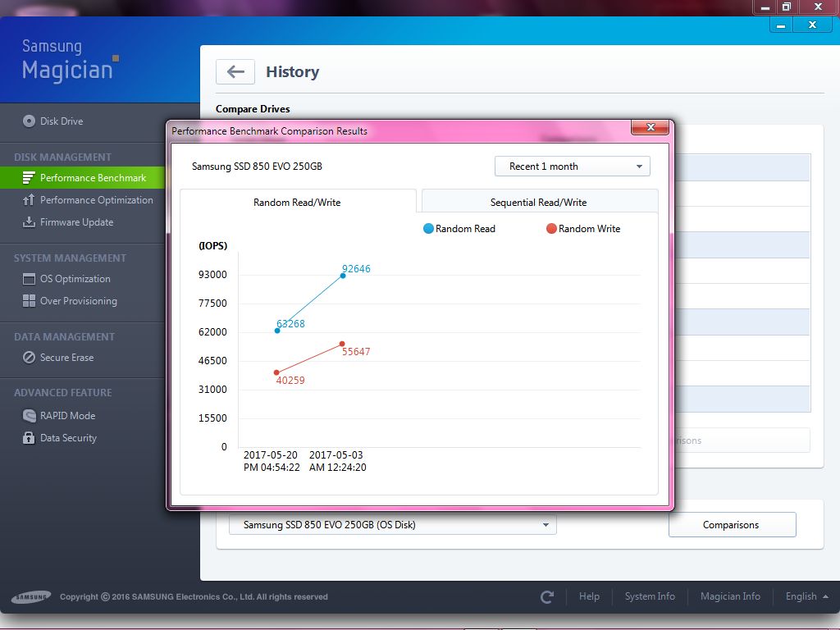Open System Info in the footer
Viewport: 840px width, 630px height.
tap(650, 596)
